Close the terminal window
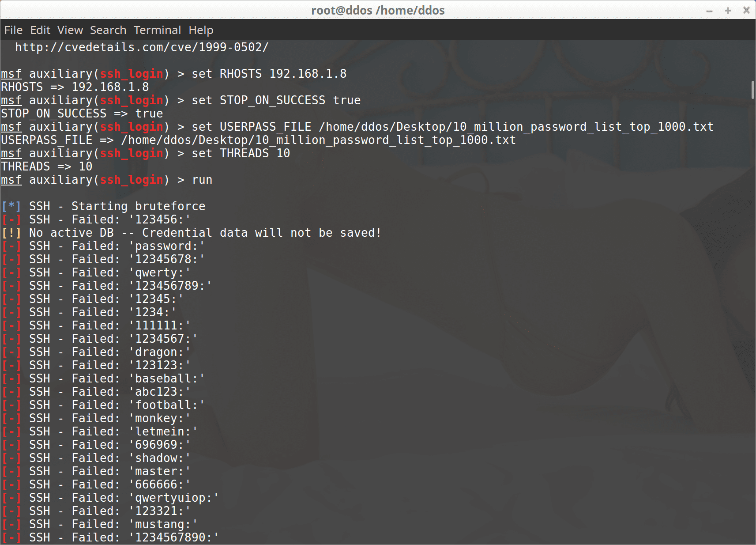 [x=746, y=10]
